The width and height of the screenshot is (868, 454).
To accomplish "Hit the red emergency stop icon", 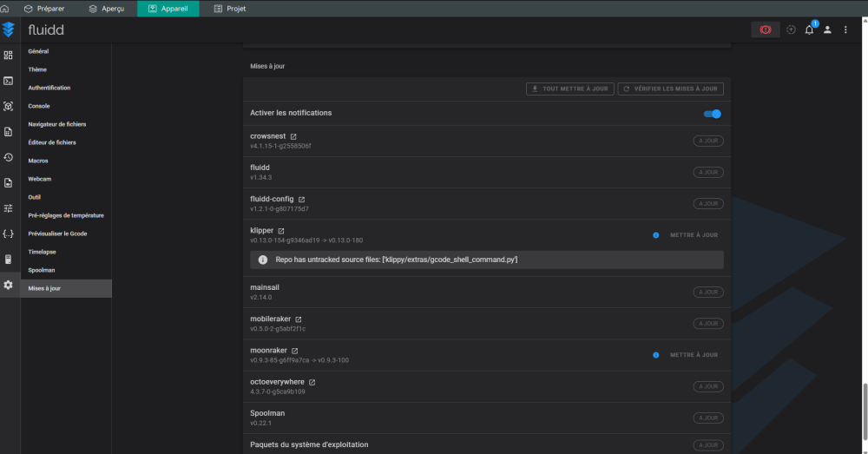I will coord(766,30).
